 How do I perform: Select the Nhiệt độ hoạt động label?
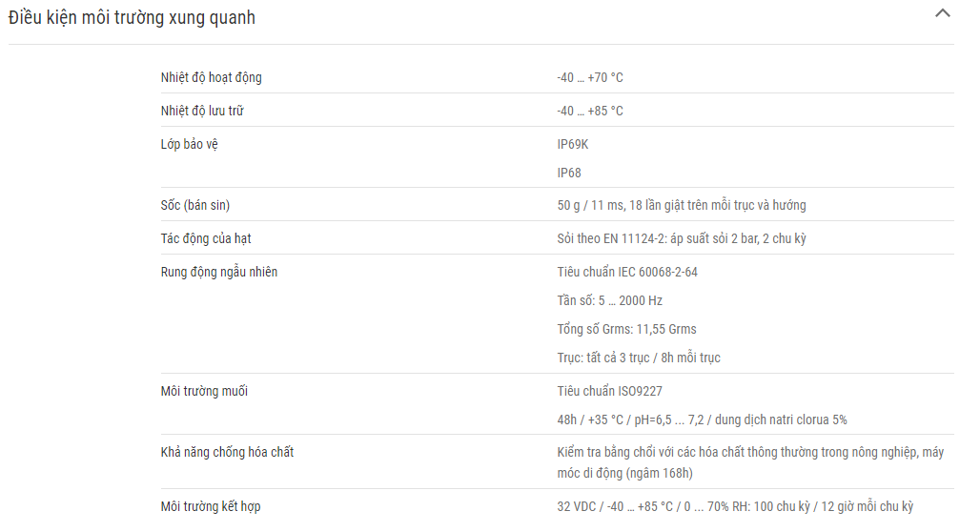tap(212, 77)
